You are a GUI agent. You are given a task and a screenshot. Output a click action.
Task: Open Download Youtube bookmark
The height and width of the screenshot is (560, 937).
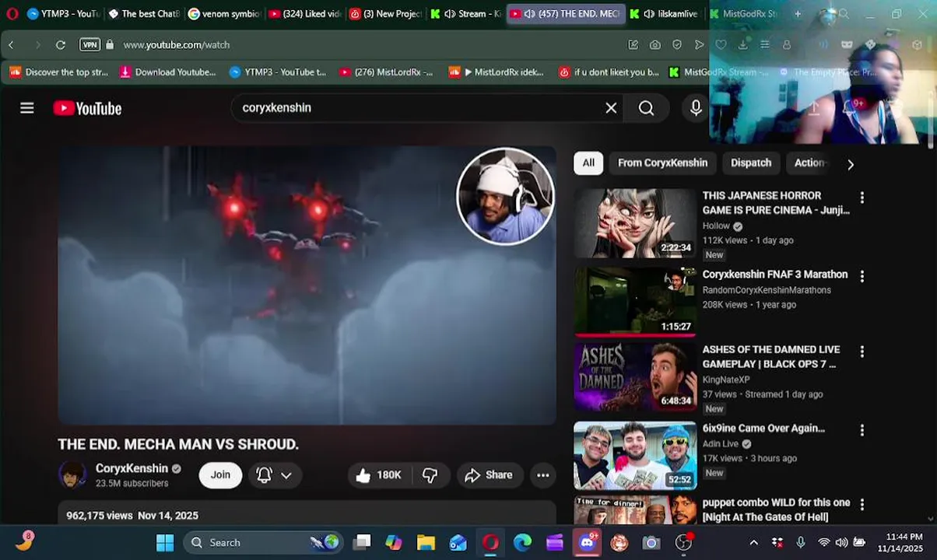tap(167, 72)
